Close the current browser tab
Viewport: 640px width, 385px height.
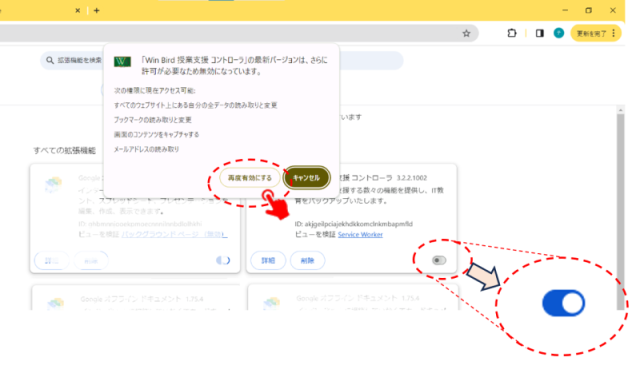[78, 11]
